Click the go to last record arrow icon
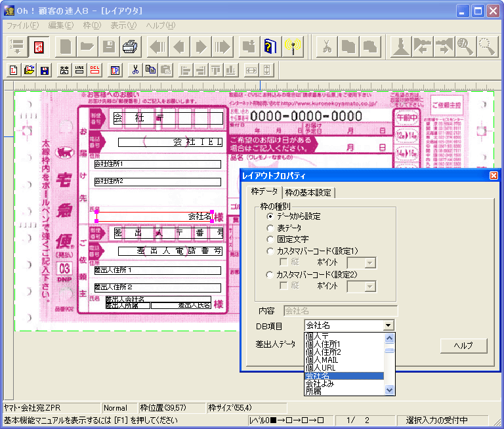504x429 pixels. 222,47
